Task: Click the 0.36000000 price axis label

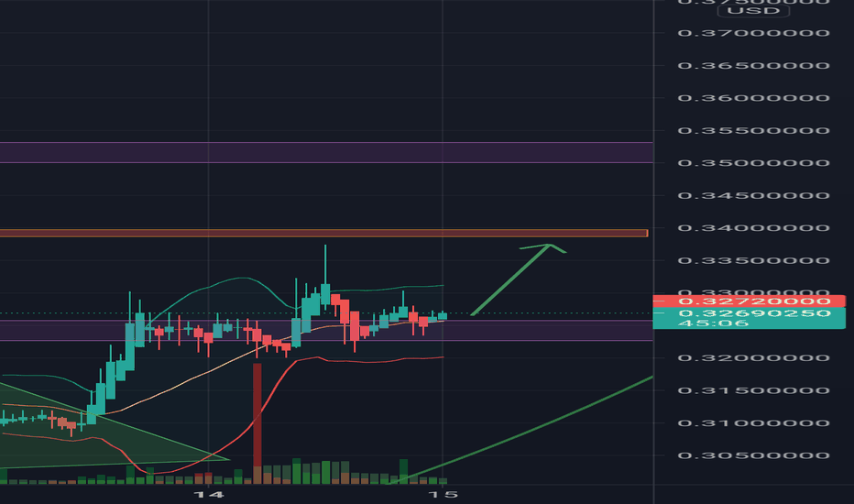Action: (x=754, y=98)
